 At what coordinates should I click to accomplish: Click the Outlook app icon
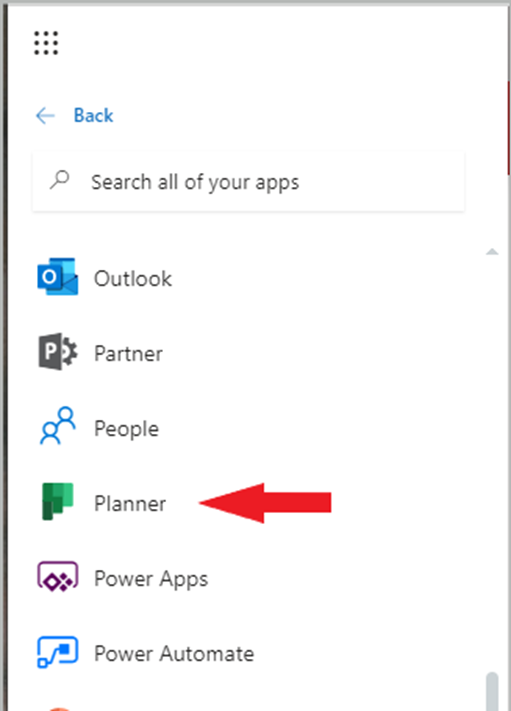point(58,277)
